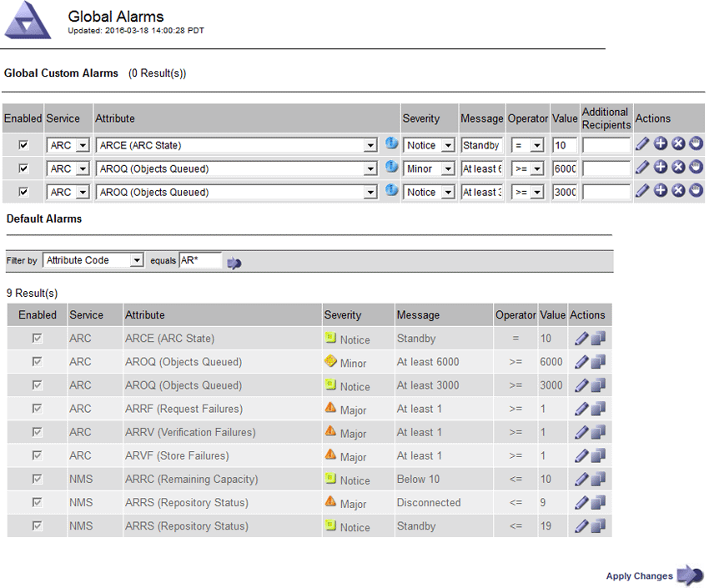Delete the custom alarm with value 6000
The height and width of the screenshot is (588, 709).
(678, 168)
